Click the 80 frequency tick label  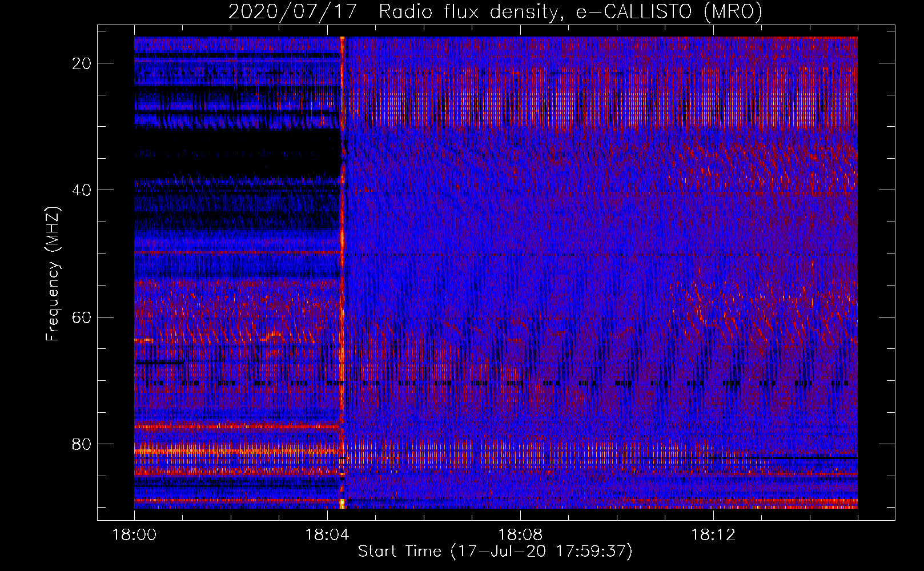click(x=82, y=444)
